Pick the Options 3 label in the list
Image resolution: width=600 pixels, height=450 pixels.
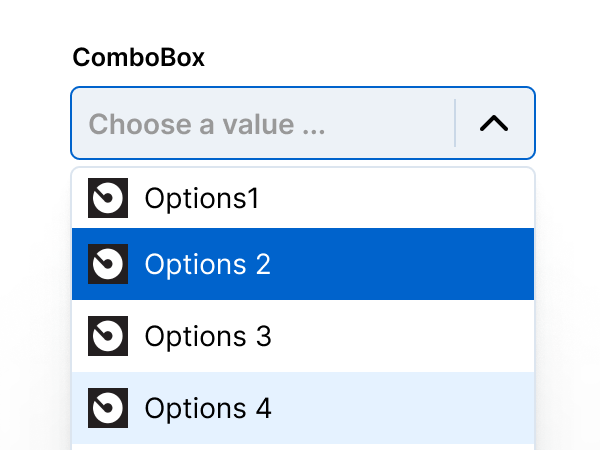click(x=207, y=336)
